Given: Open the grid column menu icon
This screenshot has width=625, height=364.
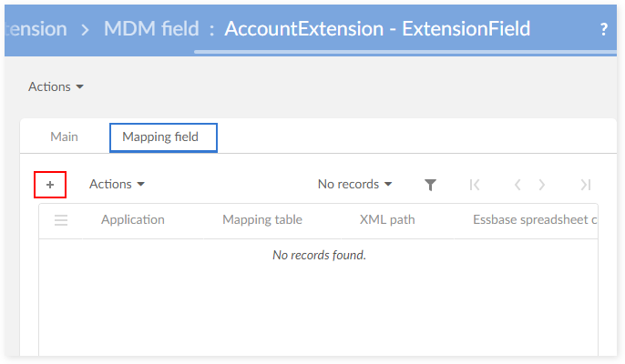Looking at the screenshot, I should point(61,219).
